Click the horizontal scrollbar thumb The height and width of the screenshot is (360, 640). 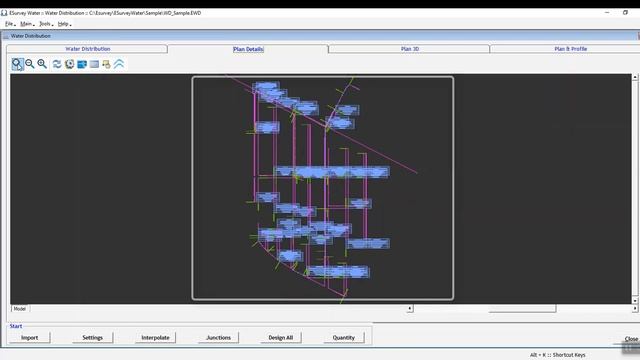pos(522,309)
